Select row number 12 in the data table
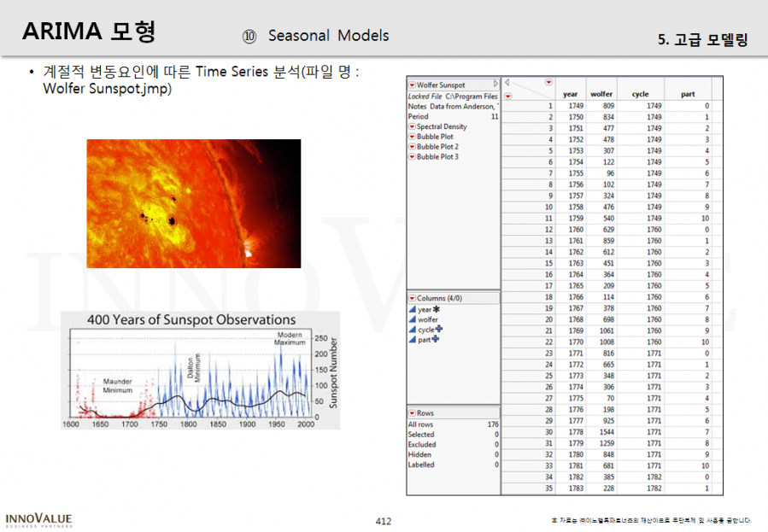The height and width of the screenshot is (532, 768). [529, 230]
